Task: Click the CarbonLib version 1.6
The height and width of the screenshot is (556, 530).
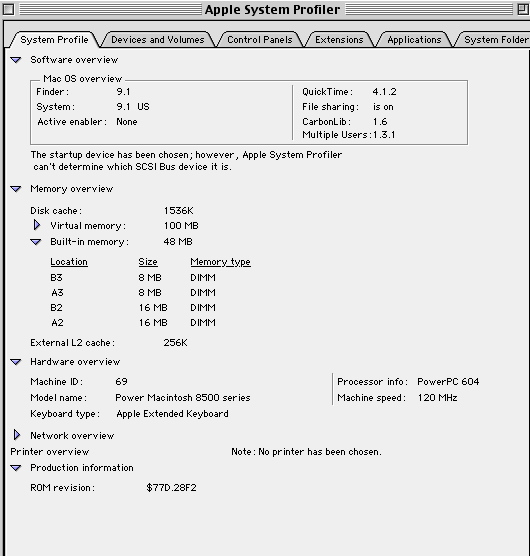Action: [x=380, y=122]
